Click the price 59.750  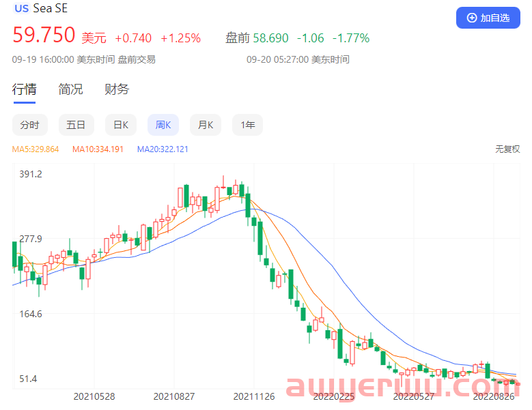point(44,35)
